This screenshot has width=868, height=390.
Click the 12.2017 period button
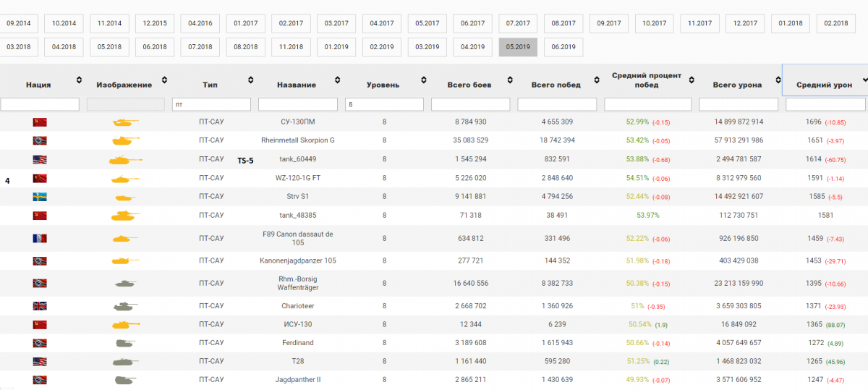pyautogui.click(x=745, y=23)
